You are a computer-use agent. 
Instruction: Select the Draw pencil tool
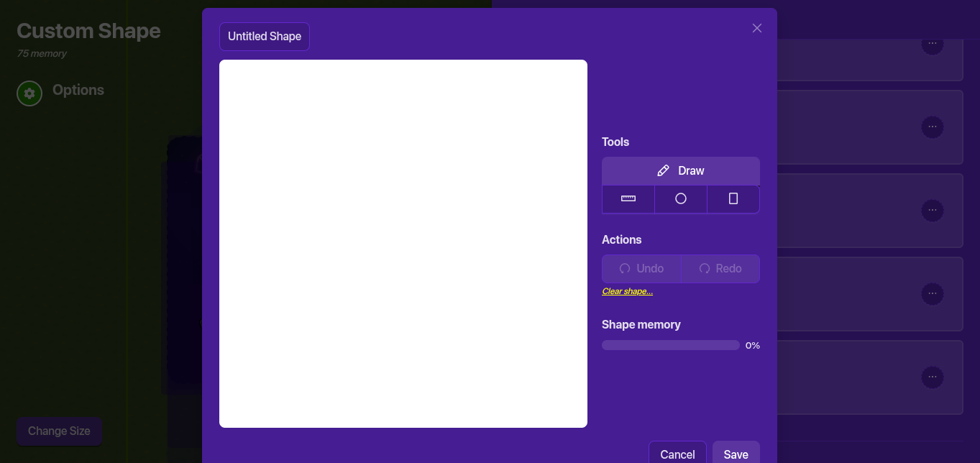point(680,171)
